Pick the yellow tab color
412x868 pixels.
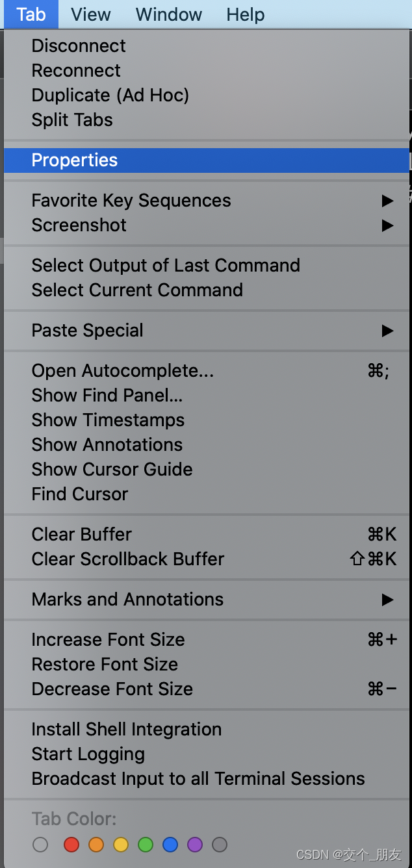point(121,845)
